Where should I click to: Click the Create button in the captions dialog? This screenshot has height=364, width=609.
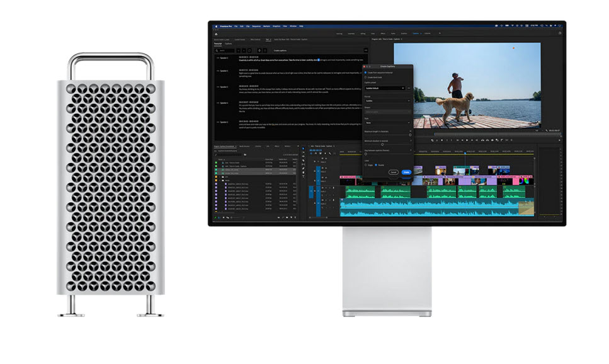coord(406,172)
